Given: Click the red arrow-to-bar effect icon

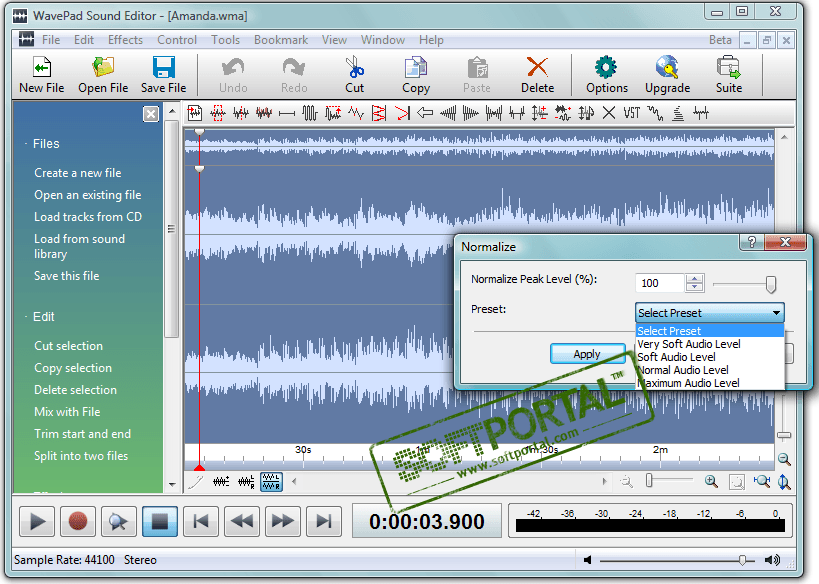Looking at the screenshot, I should pyautogui.click(x=402, y=113).
